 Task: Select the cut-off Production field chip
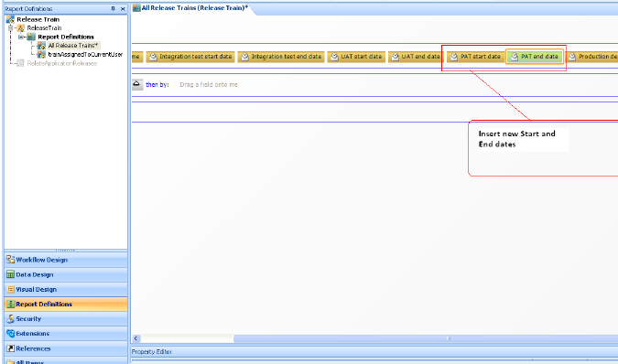click(x=592, y=57)
